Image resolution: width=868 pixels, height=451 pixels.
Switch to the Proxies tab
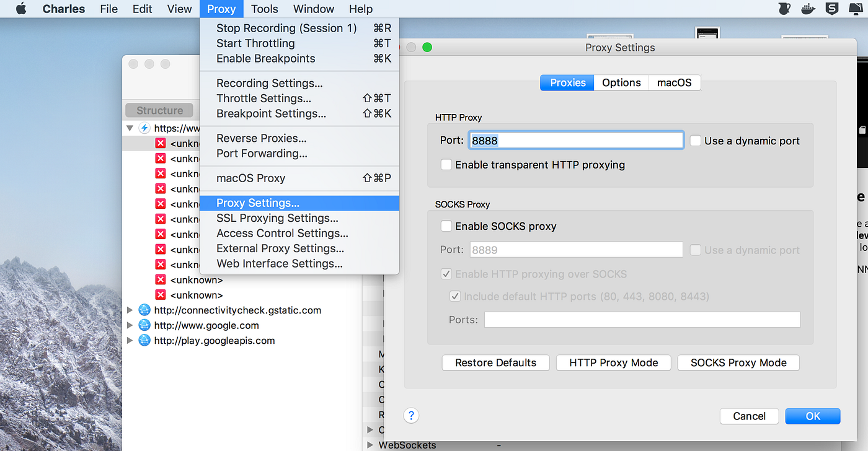click(567, 82)
